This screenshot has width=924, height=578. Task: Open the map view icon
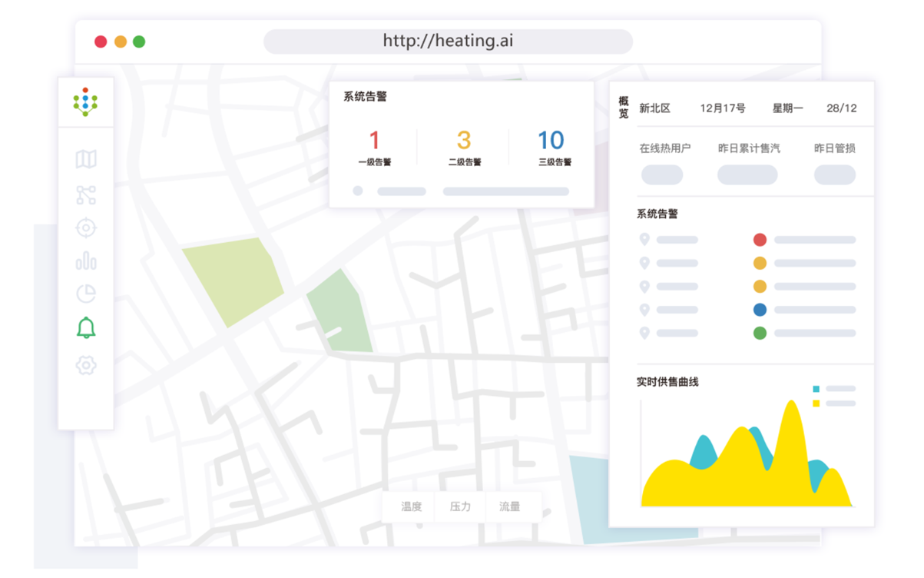point(86,159)
